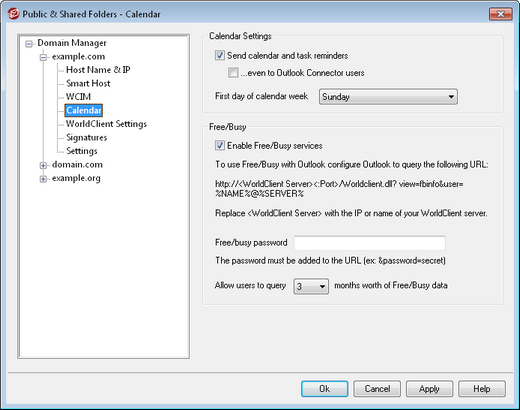Open the months of Free/Busy data dropdown
This screenshot has height=410, width=520.
[x=311, y=286]
